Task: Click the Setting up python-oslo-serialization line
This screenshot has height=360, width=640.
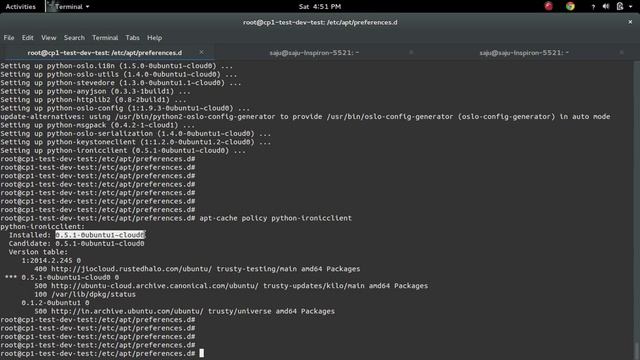Action: coord(136,134)
